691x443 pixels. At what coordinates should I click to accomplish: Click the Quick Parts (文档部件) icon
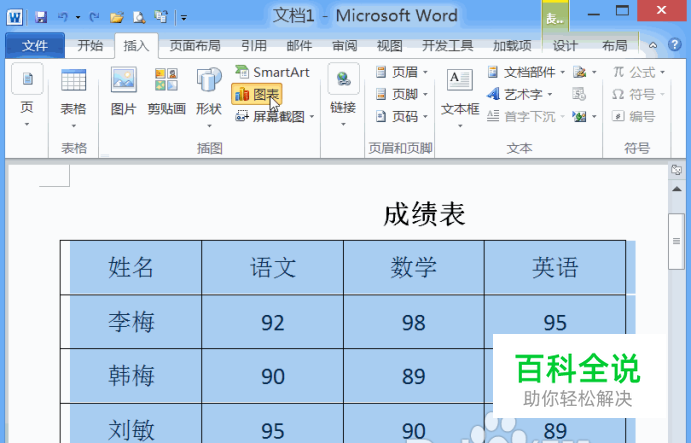pyautogui.click(x=493, y=72)
